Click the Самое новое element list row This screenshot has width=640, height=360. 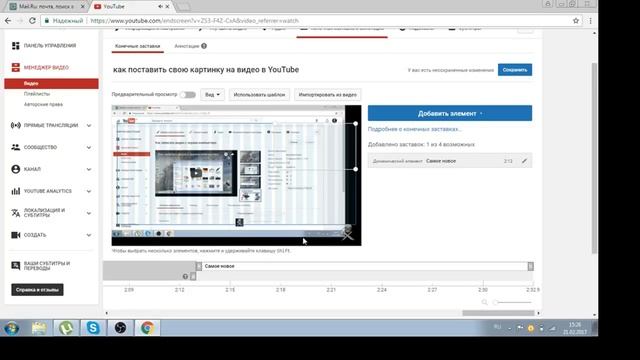point(450,161)
